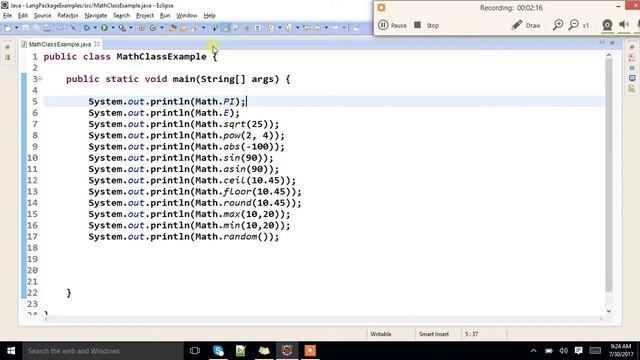640x360 pixels.
Task: Toggle the speaker audio in recorder bar
Action: (624, 25)
